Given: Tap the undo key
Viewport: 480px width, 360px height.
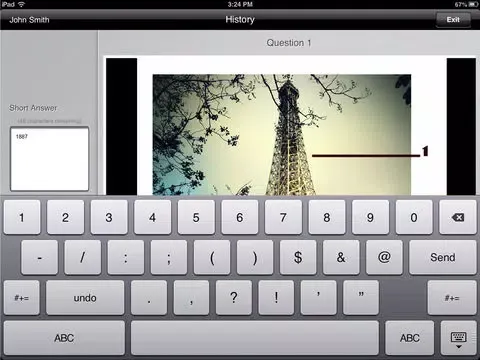Looking at the screenshot, I should (85, 298).
